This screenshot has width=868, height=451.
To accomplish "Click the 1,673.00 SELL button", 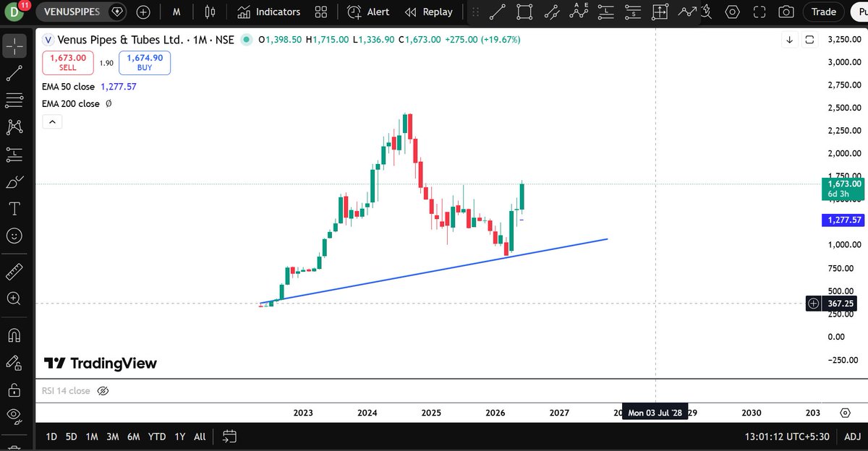I will (68, 62).
